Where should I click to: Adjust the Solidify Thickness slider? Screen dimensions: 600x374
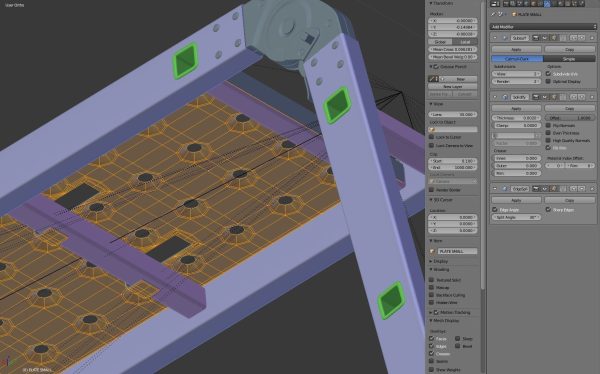coord(516,118)
